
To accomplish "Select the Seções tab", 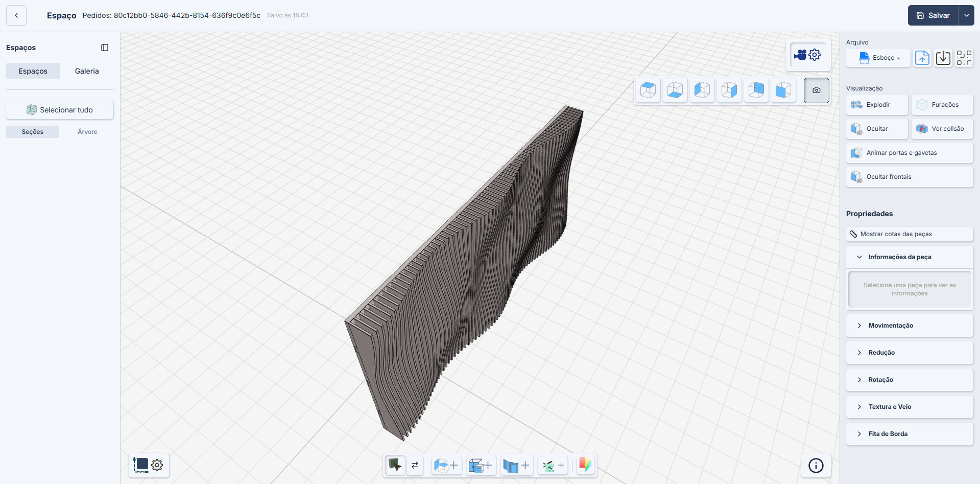I will pos(33,132).
